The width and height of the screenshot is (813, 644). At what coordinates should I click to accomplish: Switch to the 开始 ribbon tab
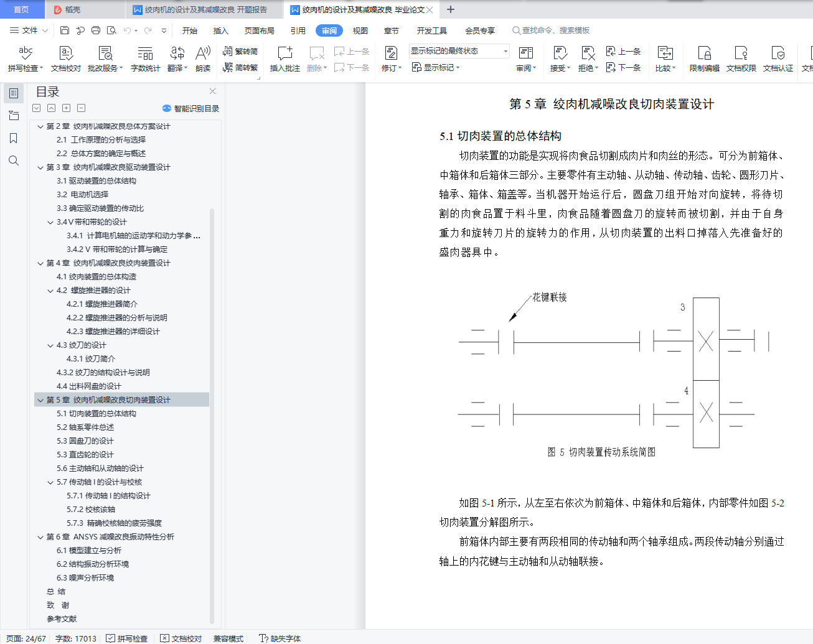189,30
